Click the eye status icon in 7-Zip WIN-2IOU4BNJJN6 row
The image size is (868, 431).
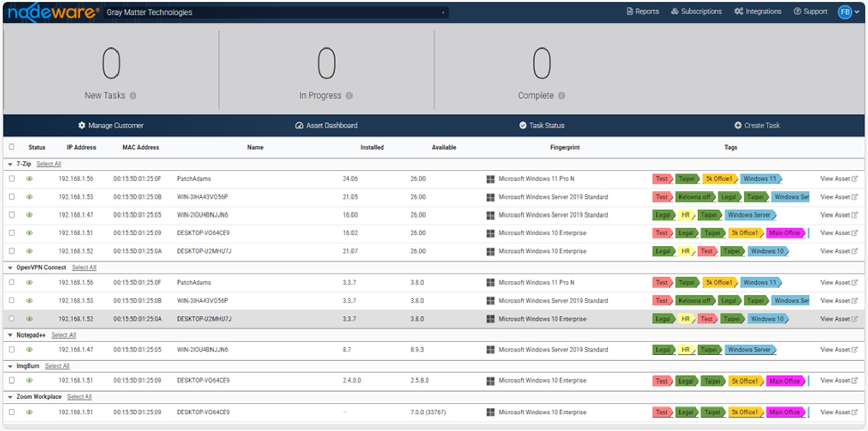tap(29, 215)
